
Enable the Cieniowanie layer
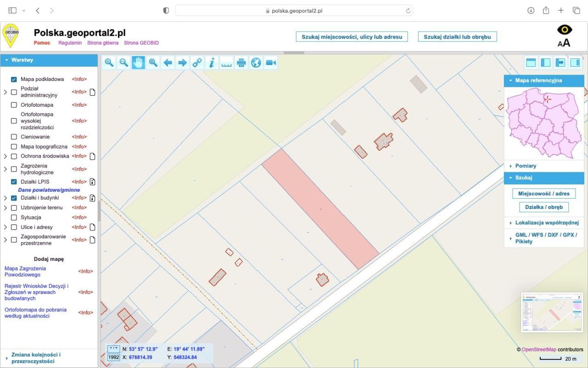coord(14,137)
